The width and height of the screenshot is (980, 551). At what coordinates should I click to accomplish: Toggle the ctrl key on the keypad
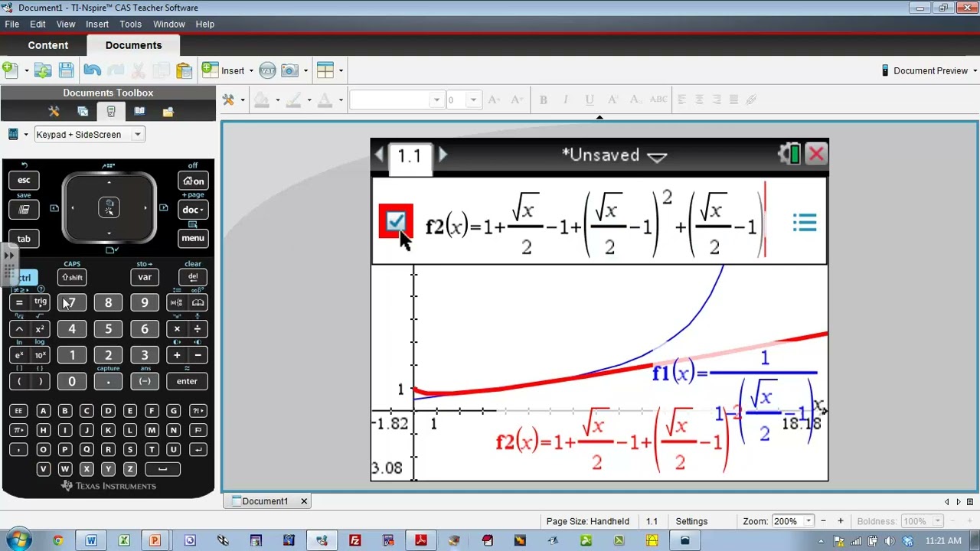coord(24,278)
